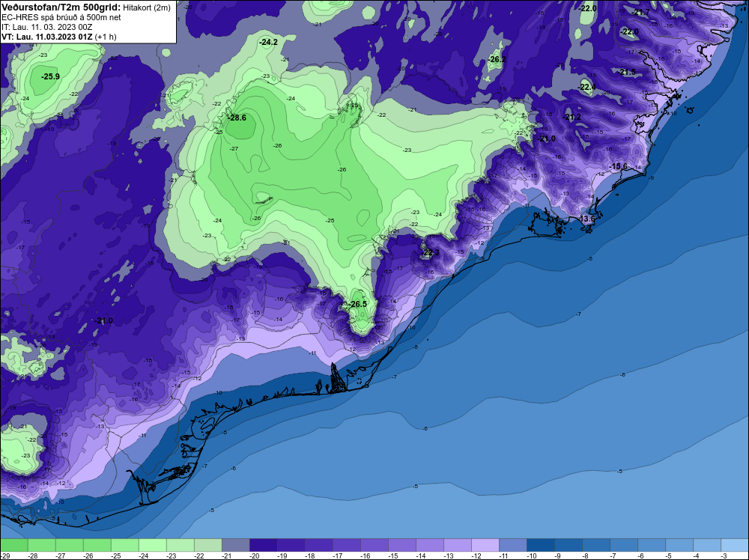Click legend swatch between -7 and -6
Screen dimensions: 749x560
coord(624,545)
